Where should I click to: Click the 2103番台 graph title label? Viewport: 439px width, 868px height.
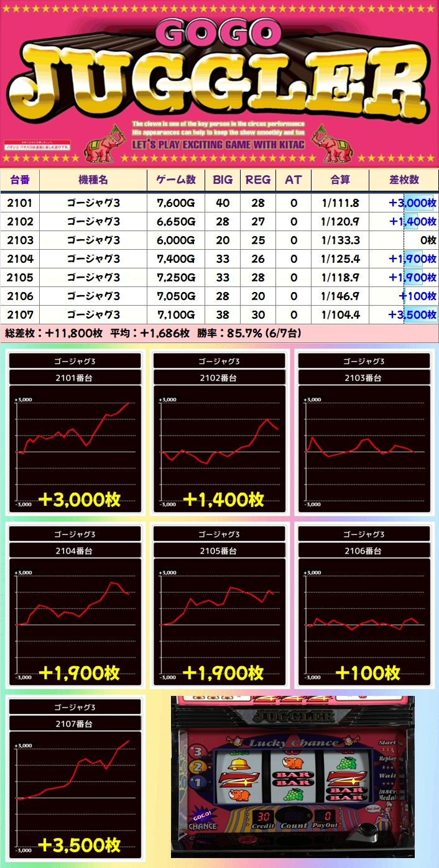[x=364, y=378]
